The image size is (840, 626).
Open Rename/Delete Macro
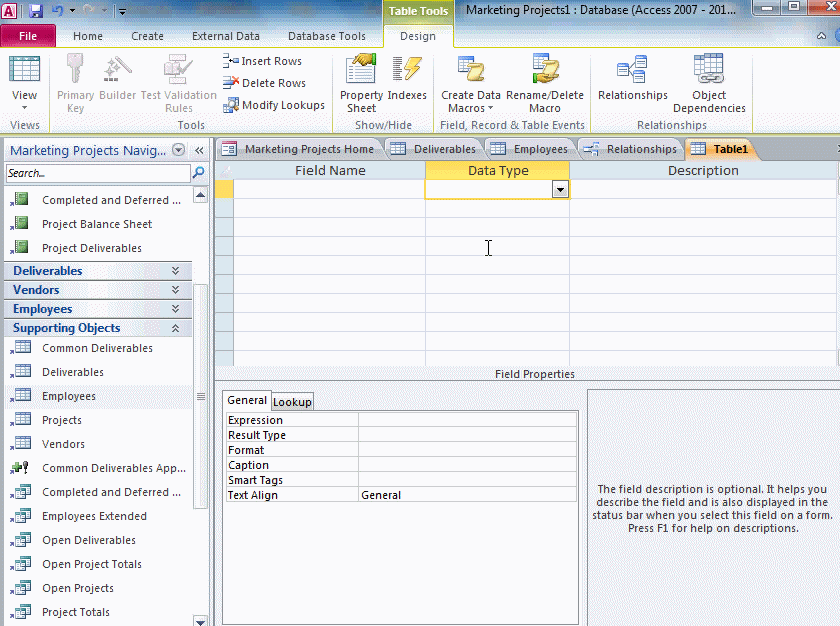coord(545,83)
